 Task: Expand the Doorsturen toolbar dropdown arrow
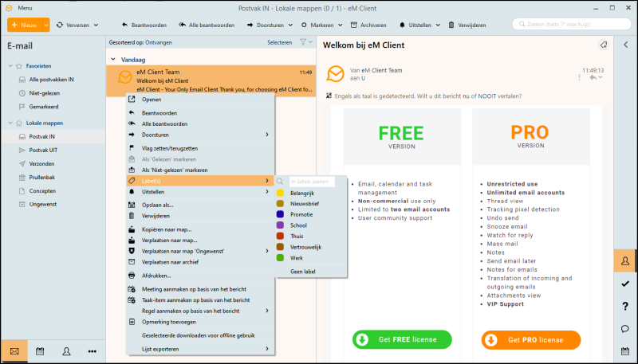(x=290, y=25)
